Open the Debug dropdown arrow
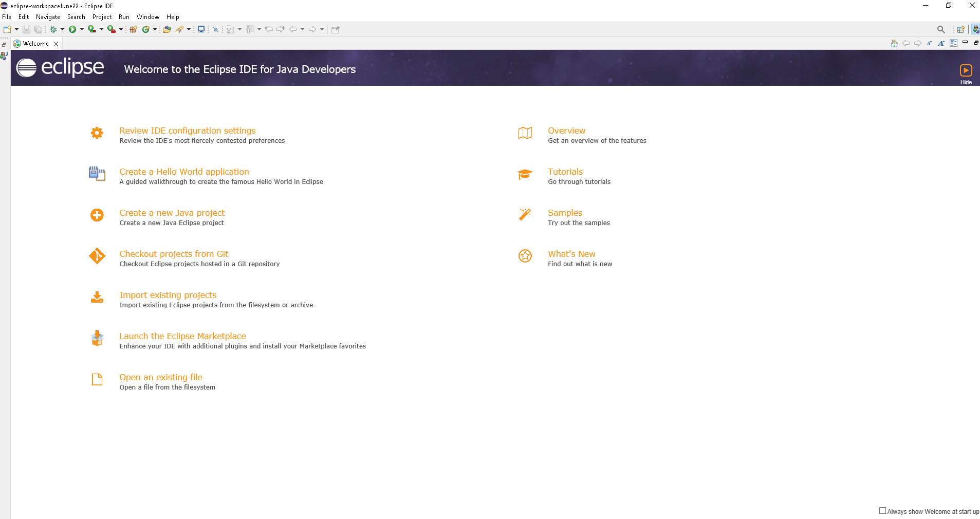Image resolution: width=980 pixels, height=519 pixels. pyautogui.click(x=62, y=29)
